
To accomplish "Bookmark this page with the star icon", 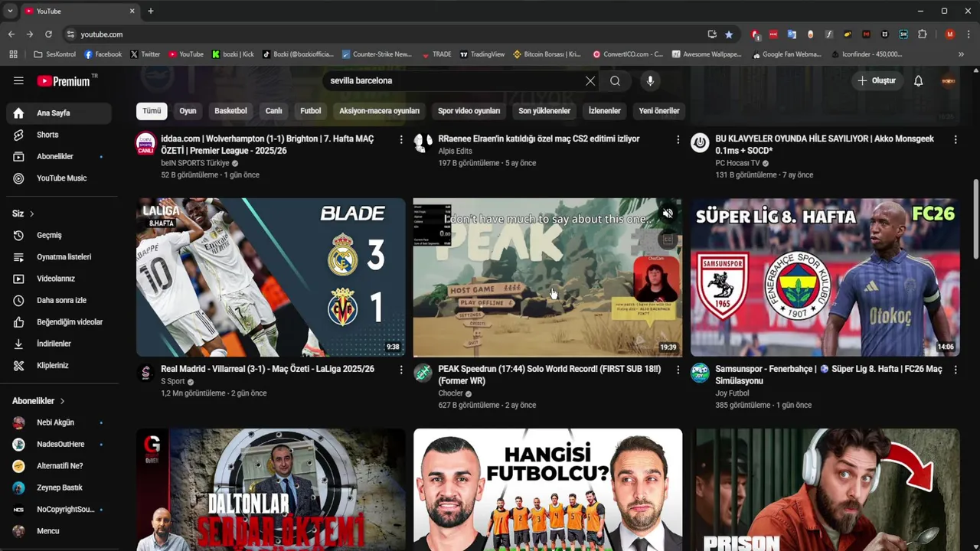I will pyautogui.click(x=729, y=34).
